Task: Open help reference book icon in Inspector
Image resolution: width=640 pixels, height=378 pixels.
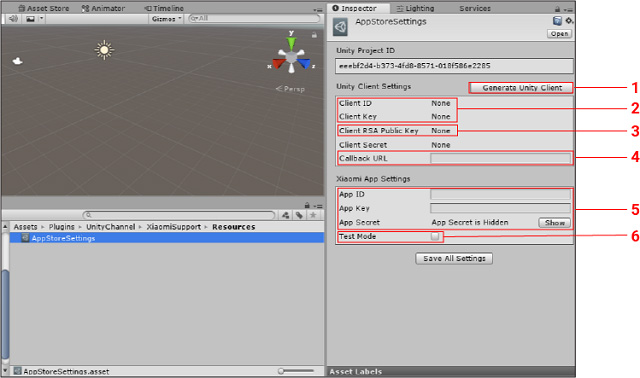Action: [x=557, y=21]
